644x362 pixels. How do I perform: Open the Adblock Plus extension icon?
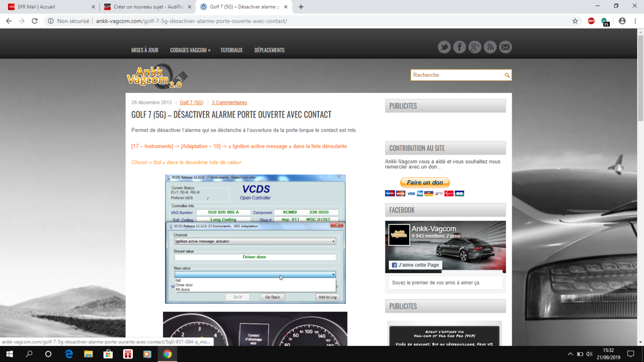pos(591,21)
